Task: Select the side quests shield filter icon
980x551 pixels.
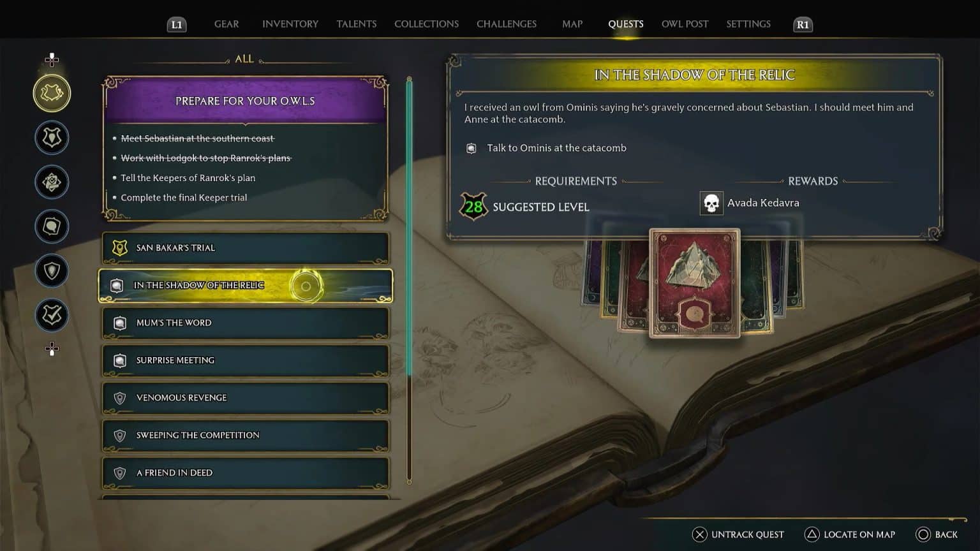Action: tap(52, 270)
